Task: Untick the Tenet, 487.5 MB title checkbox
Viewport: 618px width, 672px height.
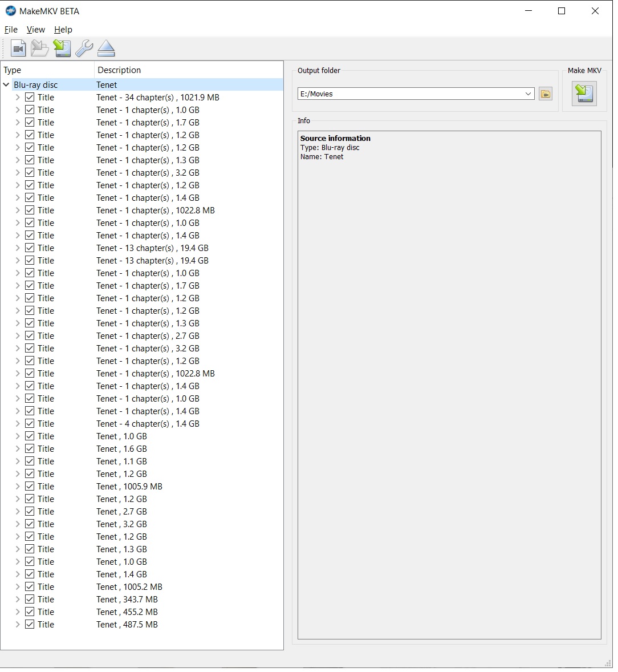Action: (x=30, y=625)
